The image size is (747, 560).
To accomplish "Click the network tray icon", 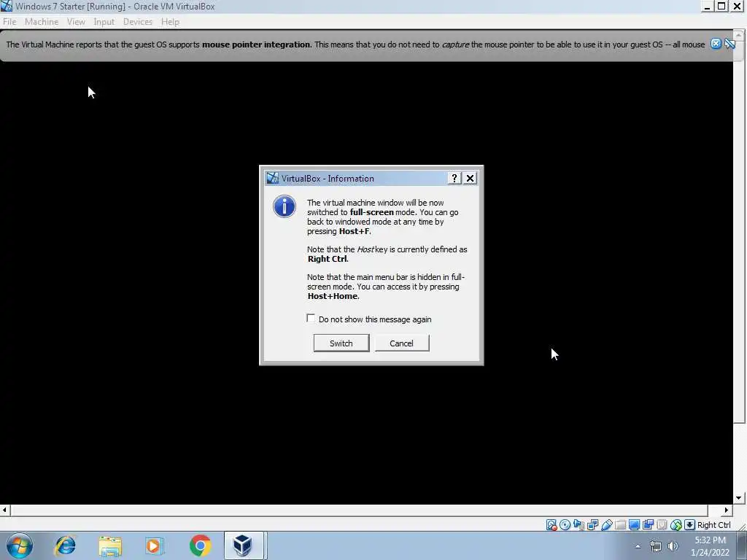I will [x=656, y=546].
